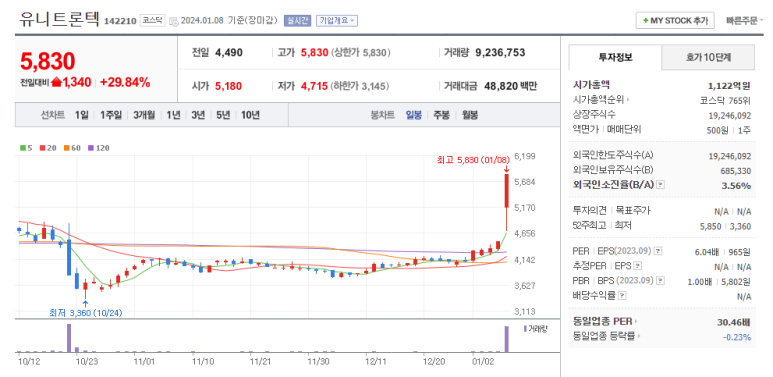
Task: Open the 시가총액순위 link
Action: point(601,100)
